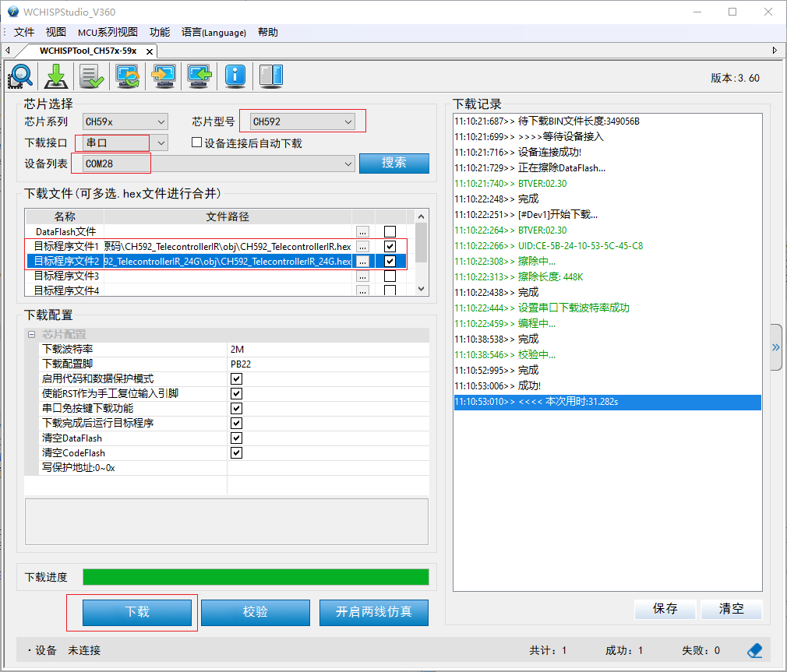Select log line 设备连接成功!
787x672 pixels.
click(607, 152)
